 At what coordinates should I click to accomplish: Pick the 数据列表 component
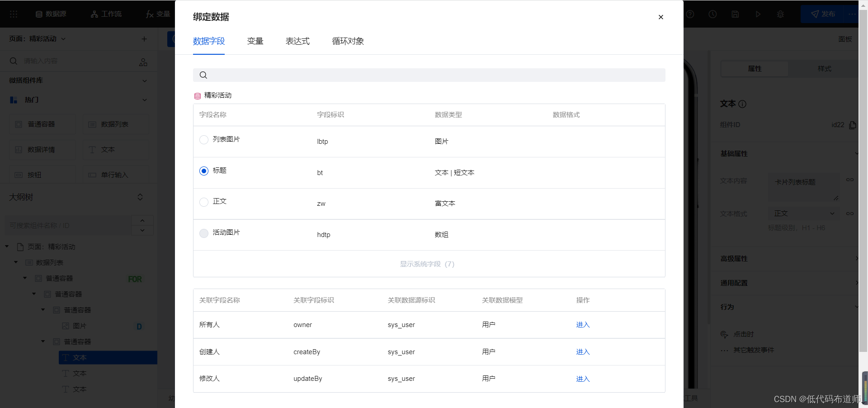pos(116,124)
